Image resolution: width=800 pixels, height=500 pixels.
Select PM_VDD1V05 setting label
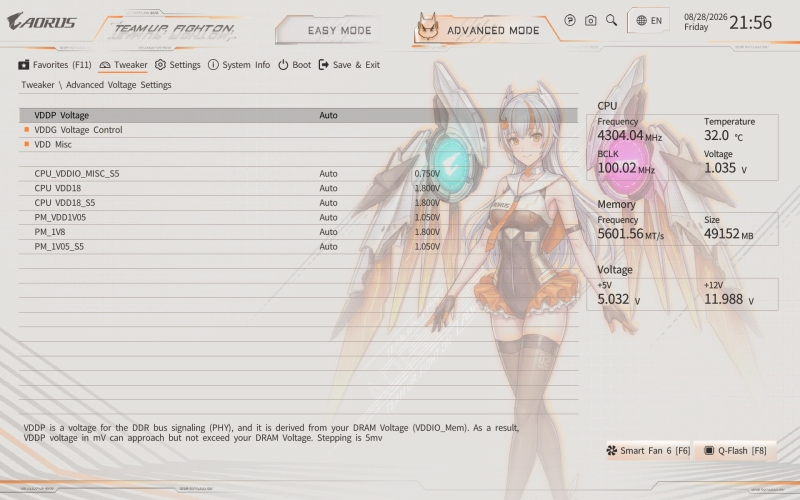coord(60,217)
